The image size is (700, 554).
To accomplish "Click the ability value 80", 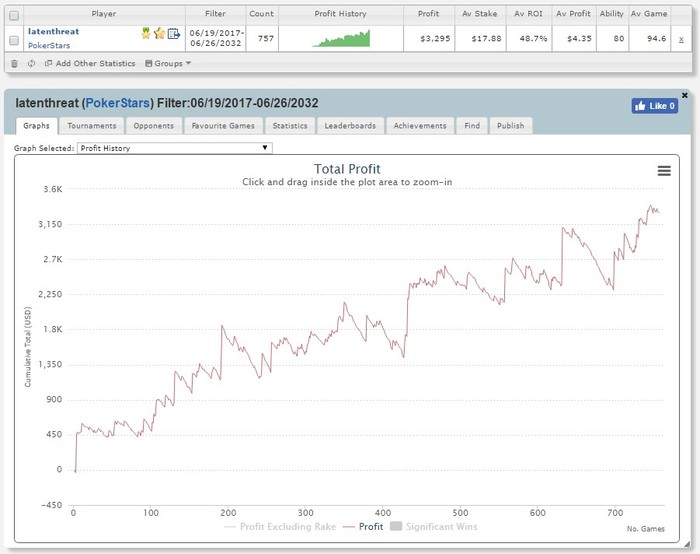I will 619,38.
